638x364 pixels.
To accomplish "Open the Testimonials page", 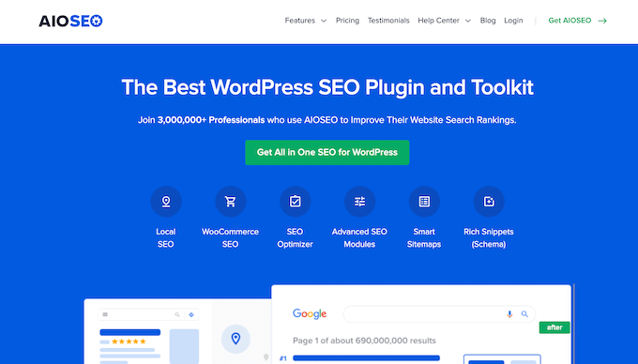I will point(388,21).
